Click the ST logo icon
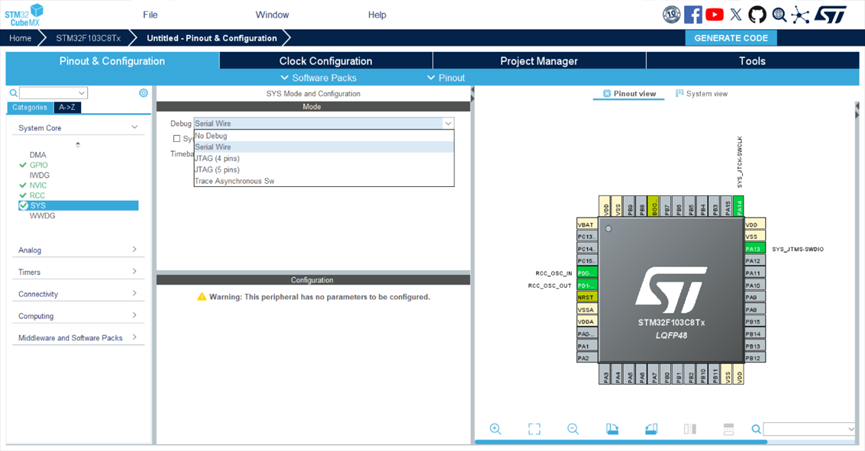865x451 pixels. (830, 14)
